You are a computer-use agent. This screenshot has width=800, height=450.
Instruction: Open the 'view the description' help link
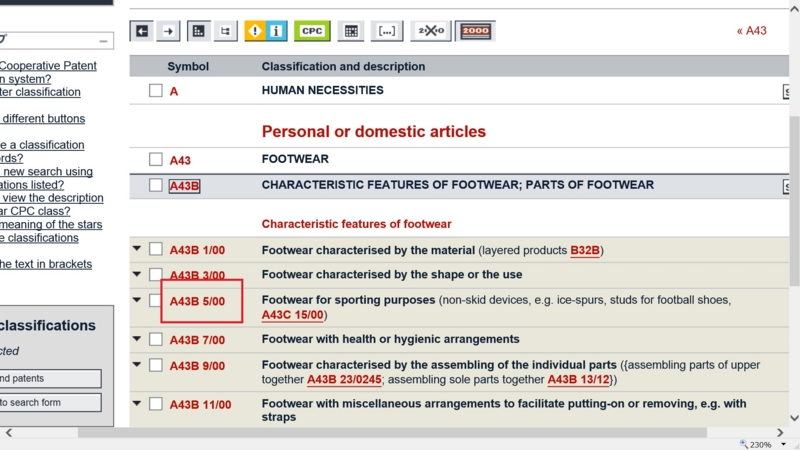52,198
